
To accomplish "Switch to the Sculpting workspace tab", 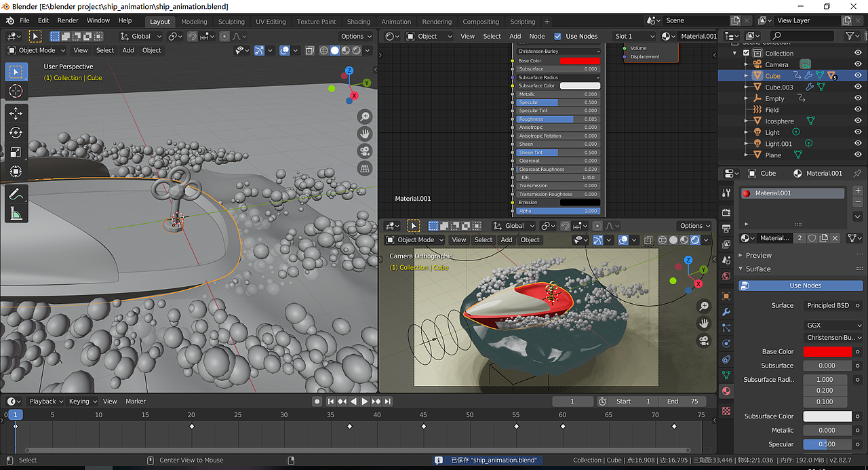I will (x=231, y=22).
